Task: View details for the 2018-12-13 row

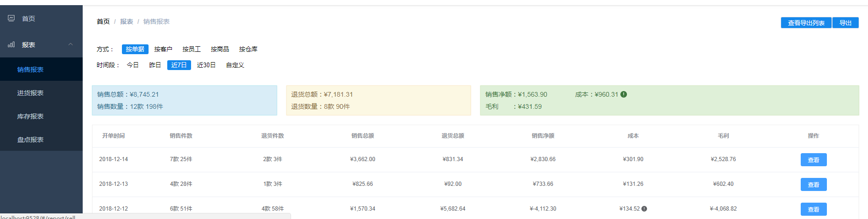Action: click(813, 184)
